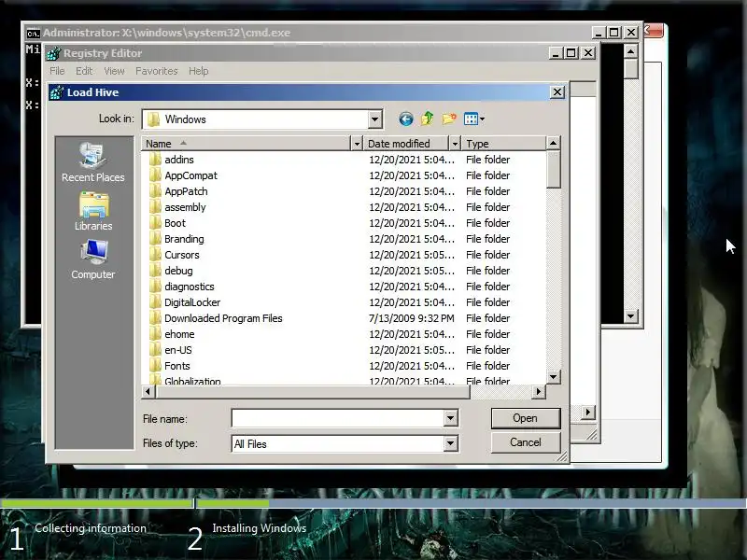Click the cmd.exe window title icon
This screenshot has height=560, width=747.
point(33,34)
